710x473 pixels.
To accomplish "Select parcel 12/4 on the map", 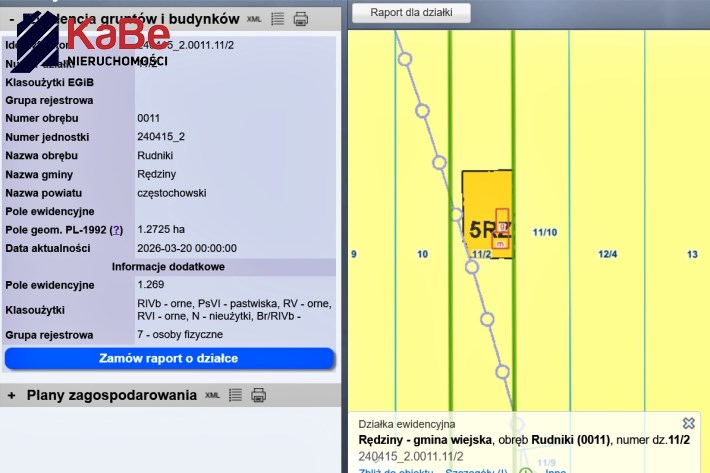I will [608, 255].
